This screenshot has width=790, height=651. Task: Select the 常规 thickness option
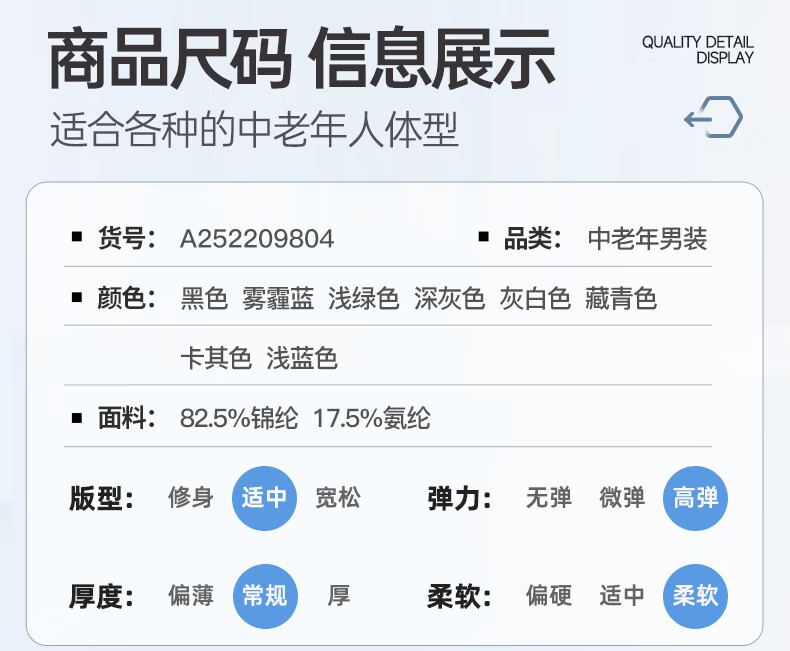tap(265, 596)
